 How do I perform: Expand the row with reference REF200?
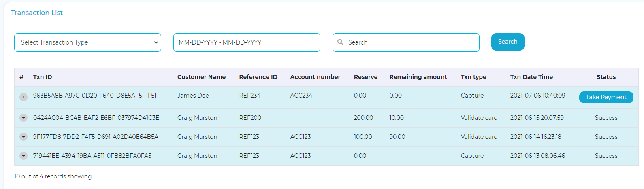(x=23, y=118)
